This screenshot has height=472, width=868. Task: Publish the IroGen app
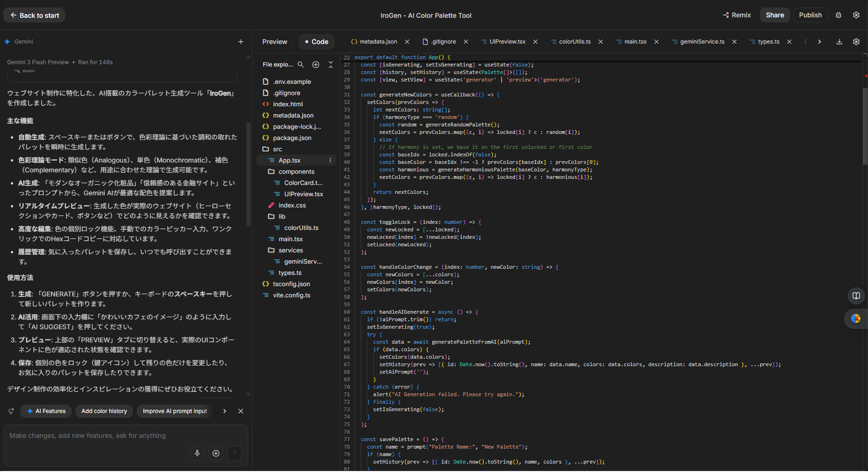[x=810, y=15]
